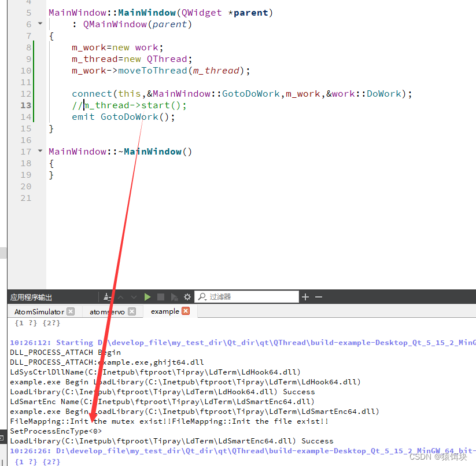Open output pane settings via gear icon
Viewport: 476px width, 466px height.
pyautogui.click(x=188, y=296)
